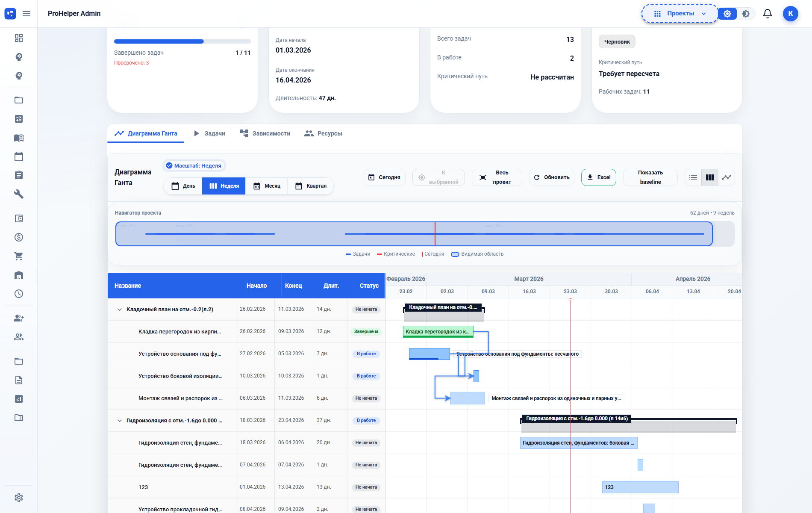Open the Проекты dropdown
This screenshot has width=812, height=513.
(x=680, y=14)
